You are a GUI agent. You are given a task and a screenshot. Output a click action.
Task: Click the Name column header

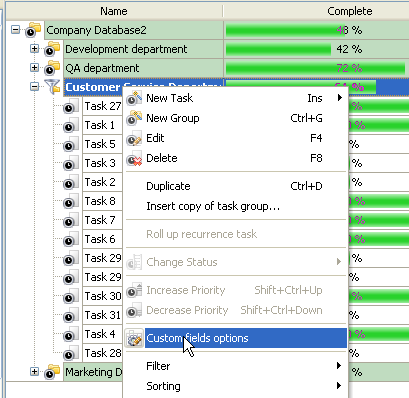pyautogui.click(x=114, y=11)
